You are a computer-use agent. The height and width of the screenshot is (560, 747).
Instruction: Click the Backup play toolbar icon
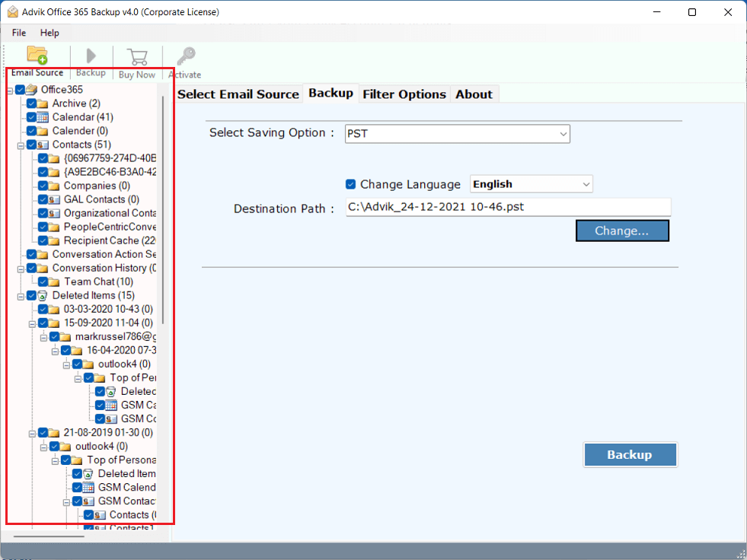click(x=91, y=56)
